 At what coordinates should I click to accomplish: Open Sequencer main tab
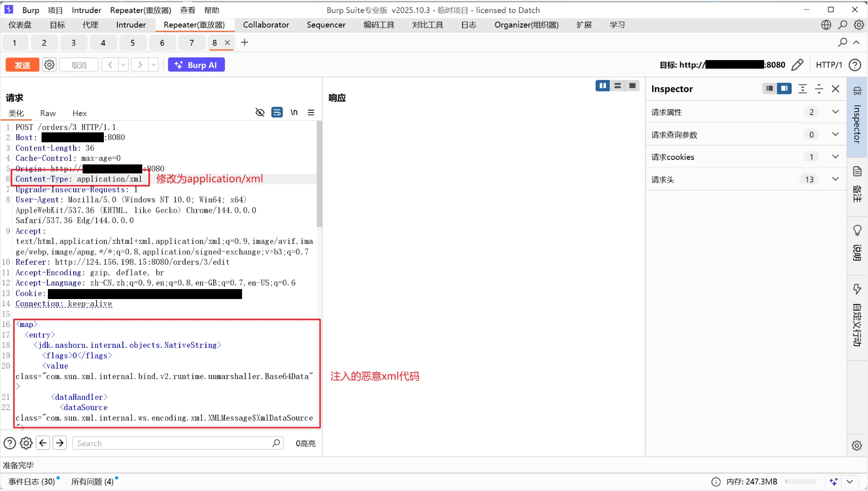pyautogui.click(x=326, y=25)
